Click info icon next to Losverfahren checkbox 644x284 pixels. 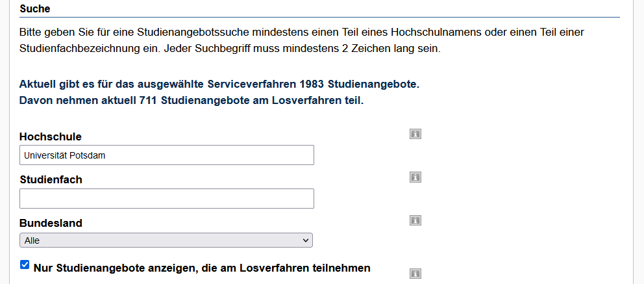415,274
